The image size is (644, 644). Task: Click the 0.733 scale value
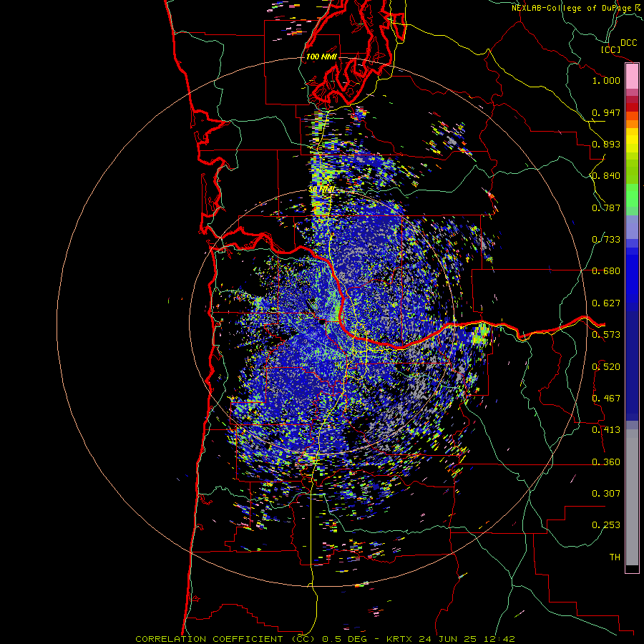[x=606, y=240]
